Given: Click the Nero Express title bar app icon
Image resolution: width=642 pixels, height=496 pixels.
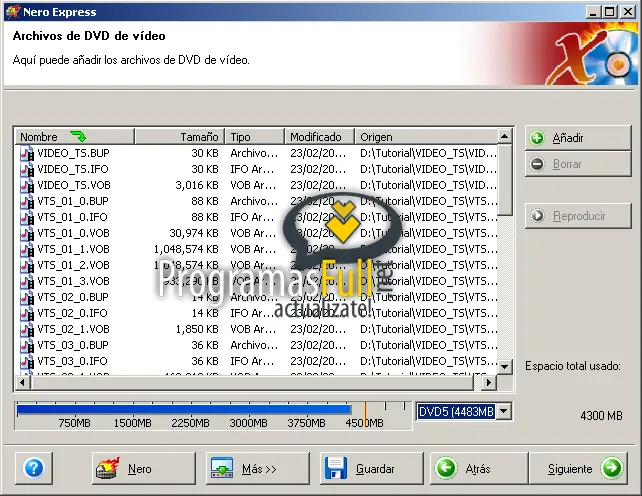Looking at the screenshot, I should coord(12,12).
